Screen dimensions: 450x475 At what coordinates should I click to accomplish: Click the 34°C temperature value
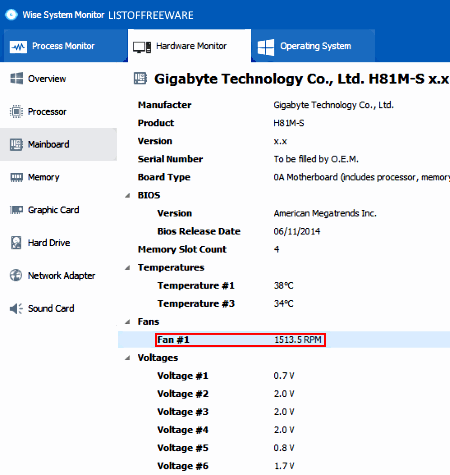pyautogui.click(x=283, y=303)
